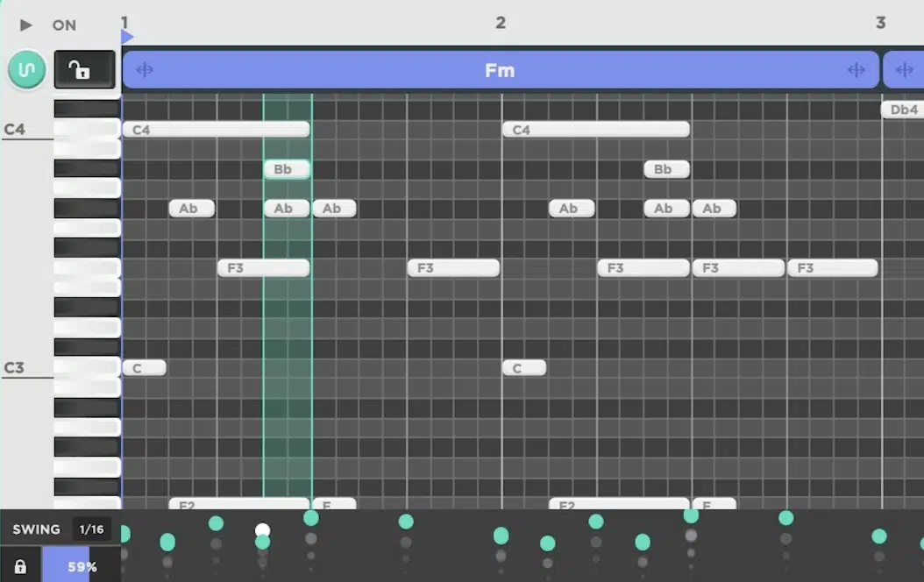Select the first F3 note in bar 1

point(263,268)
